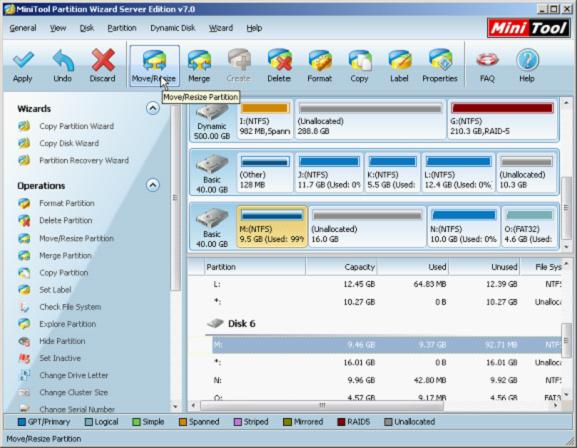The width and height of the screenshot is (577, 448).
Task: Open the Dynamic Disk menu
Action: [173, 28]
